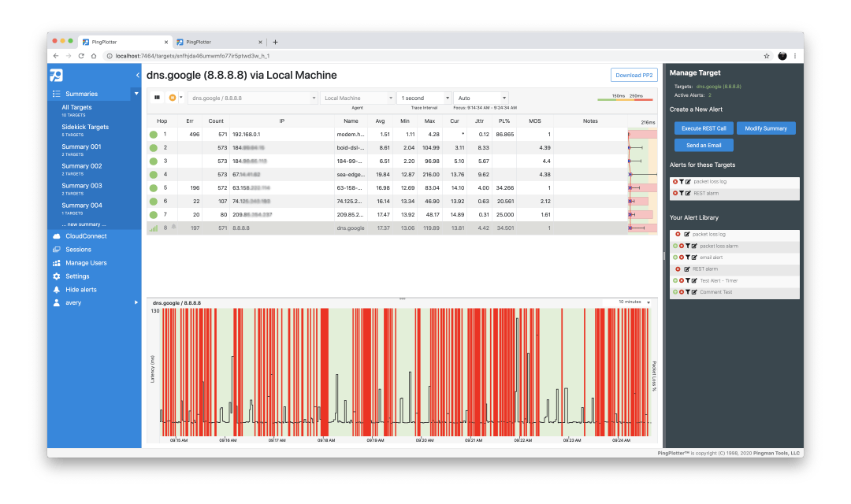Click the pause trace toolbar button
This screenshot has height=504, width=851.
[158, 98]
